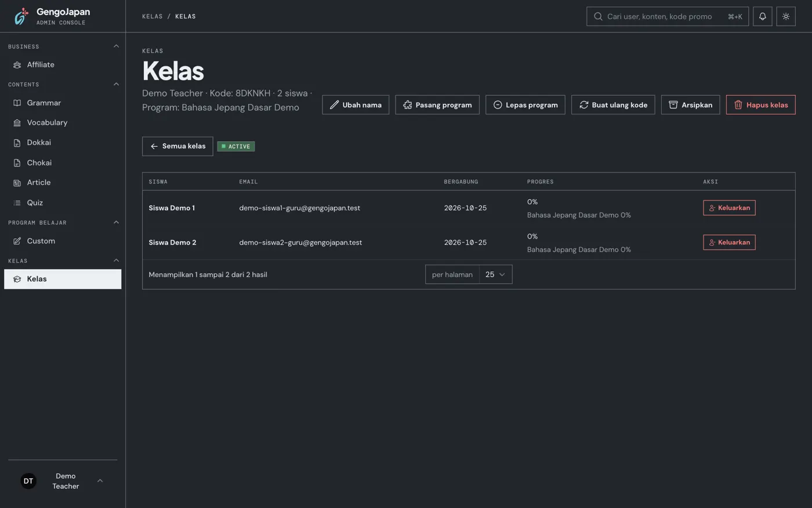The width and height of the screenshot is (812, 508).
Task: Open the Quiz menu item
Action: [63, 203]
